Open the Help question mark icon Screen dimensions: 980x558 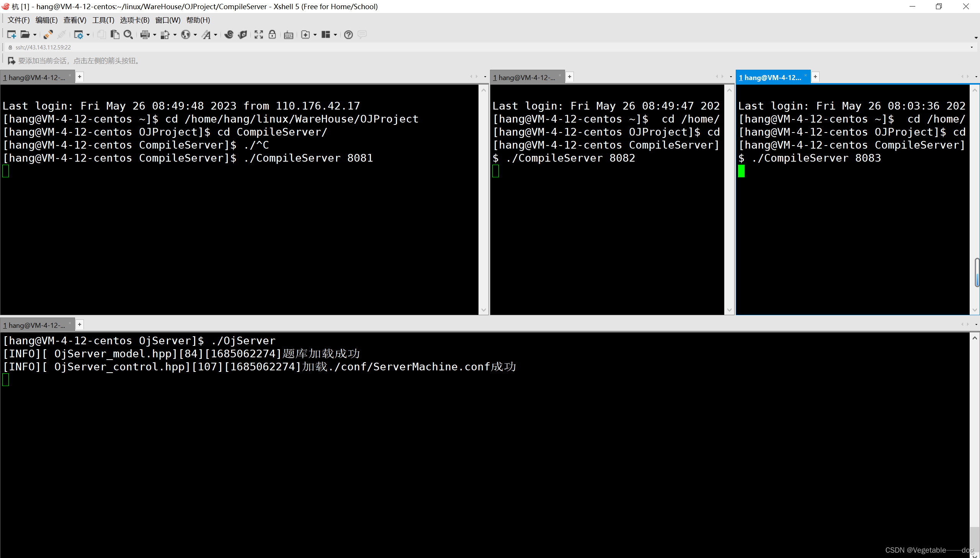click(x=348, y=34)
